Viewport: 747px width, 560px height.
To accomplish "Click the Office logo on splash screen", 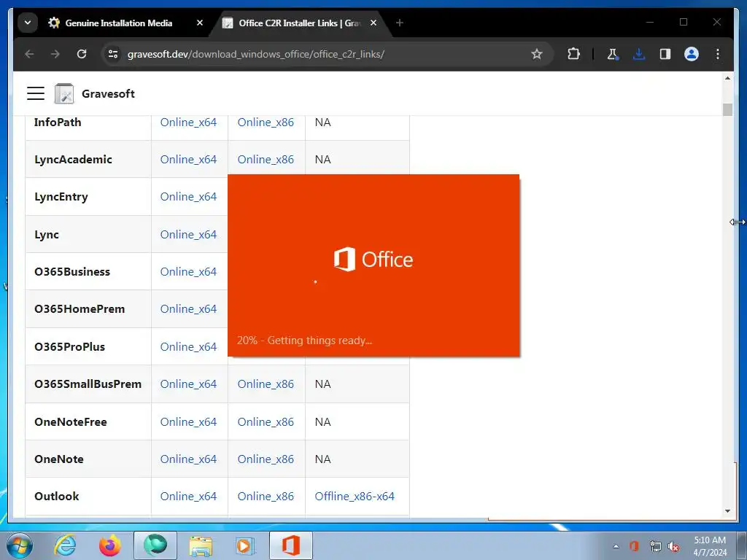I will 373,260.
